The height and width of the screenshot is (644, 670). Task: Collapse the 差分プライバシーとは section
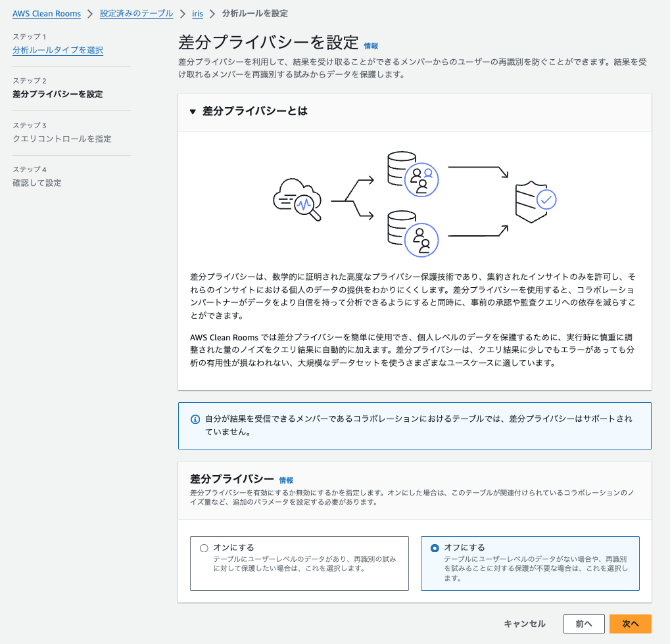(x=193, y=112)
